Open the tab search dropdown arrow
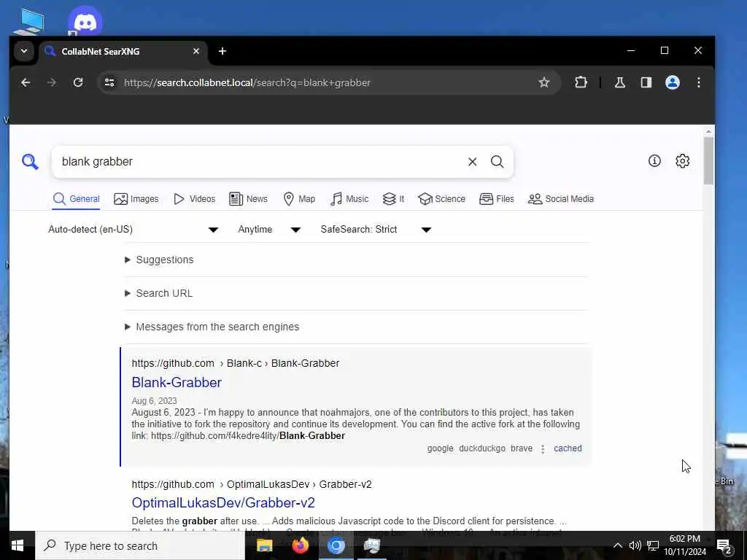The width and height of the screenshot is (747, 560). tap(24, 51)
